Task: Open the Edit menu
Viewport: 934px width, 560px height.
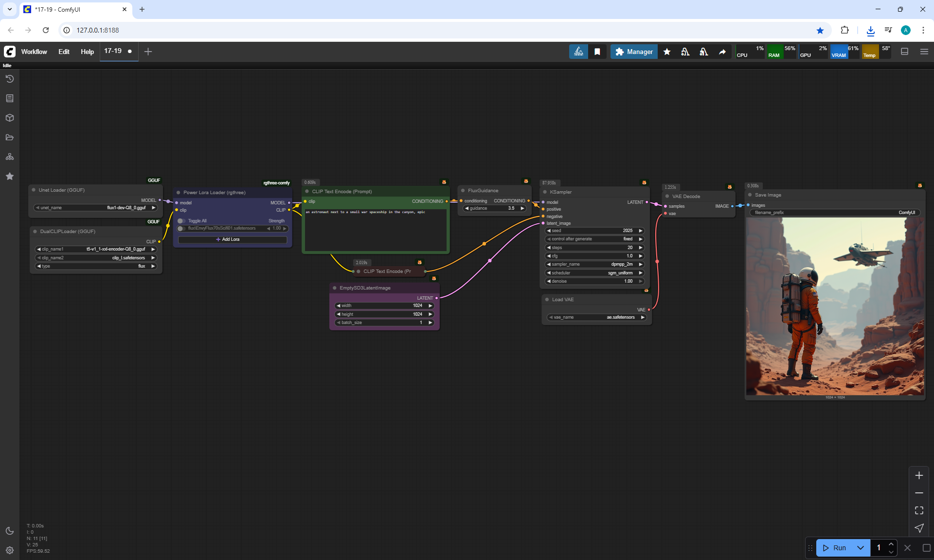Action: pos(64,52)
